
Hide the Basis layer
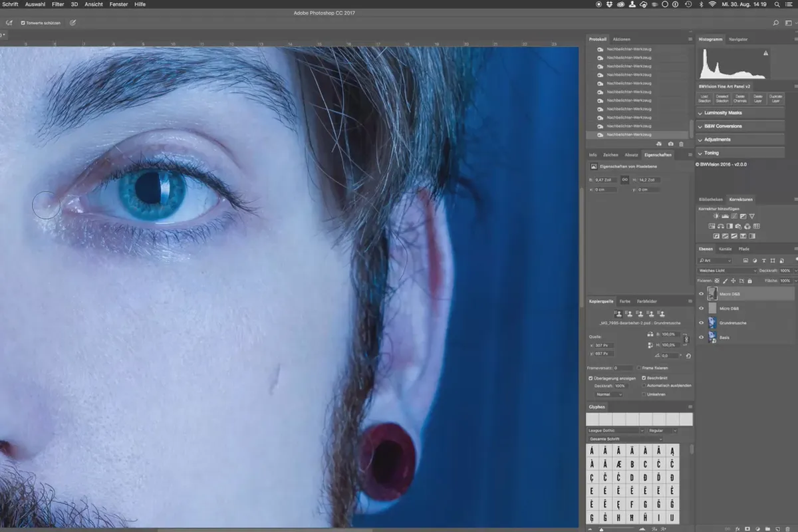[x=701, y=337]
